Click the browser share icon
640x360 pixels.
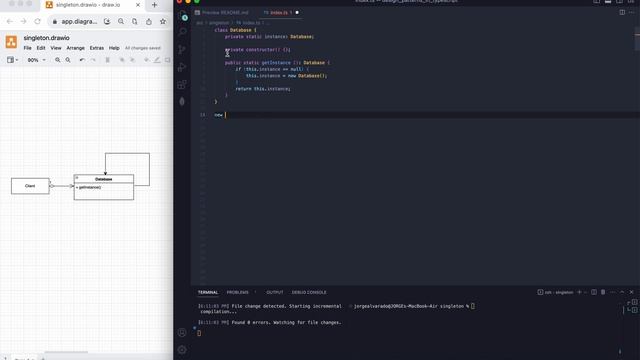click(149, 21)
